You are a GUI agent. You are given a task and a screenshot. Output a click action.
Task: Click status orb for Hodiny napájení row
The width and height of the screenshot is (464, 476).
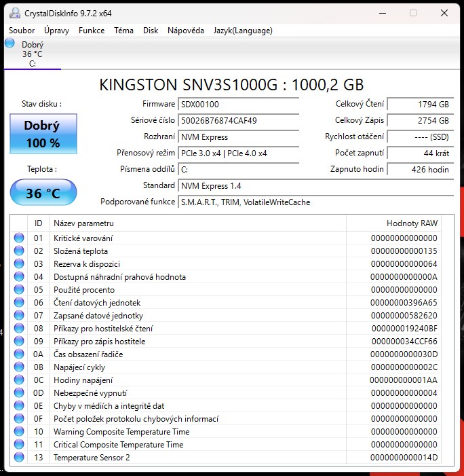click(x=19, y=380)
